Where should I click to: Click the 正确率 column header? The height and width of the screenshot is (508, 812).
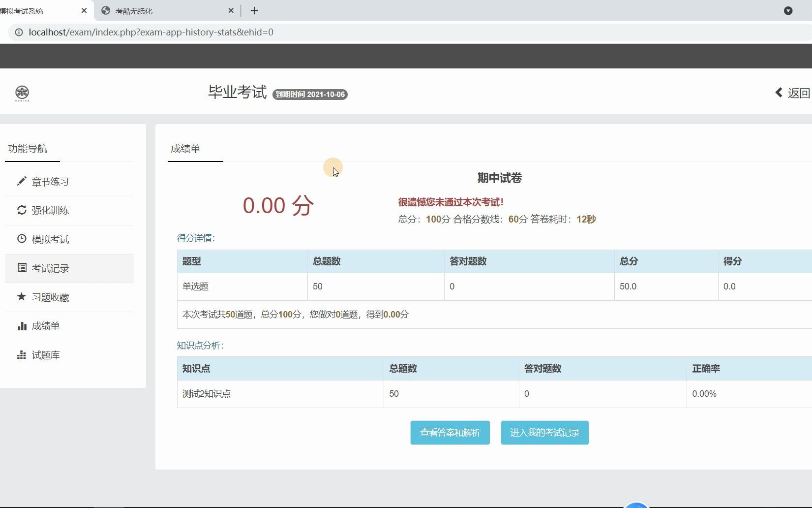click(749, 369)
